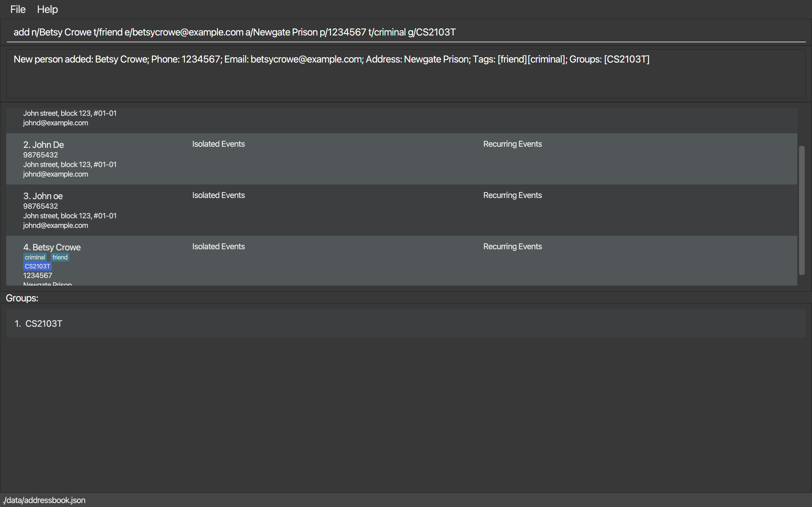Click the command input text field
Screen dimensions: 812x507
[x=403, y=32]
